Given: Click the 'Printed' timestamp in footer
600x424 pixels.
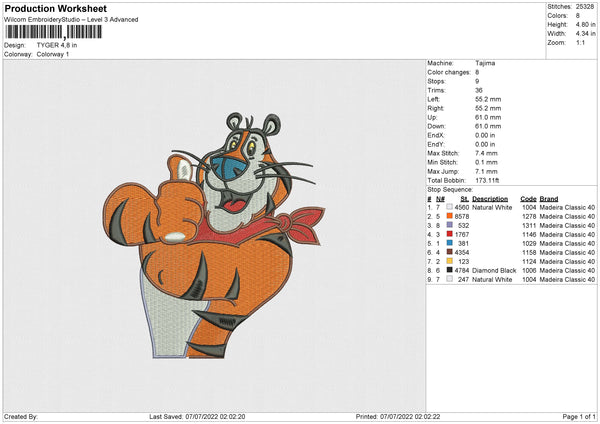Looking at the screenshot, I should pos(398,416).
